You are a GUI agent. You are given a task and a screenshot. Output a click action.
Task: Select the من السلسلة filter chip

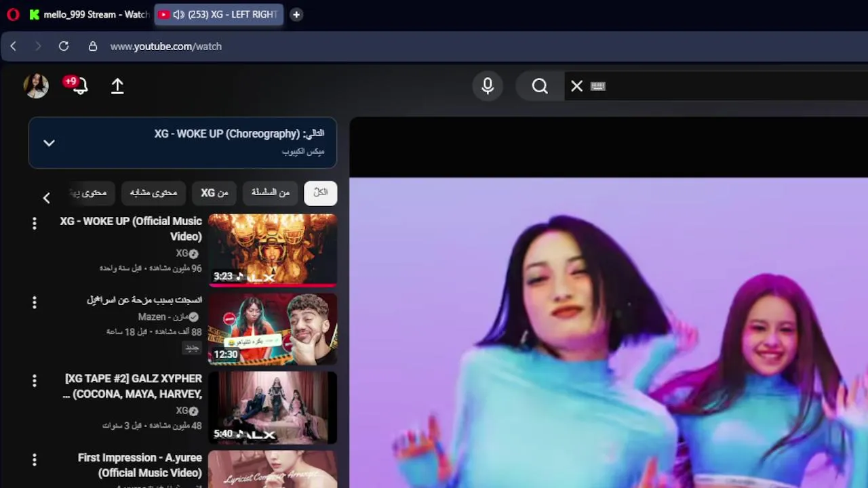click(270, 192)
